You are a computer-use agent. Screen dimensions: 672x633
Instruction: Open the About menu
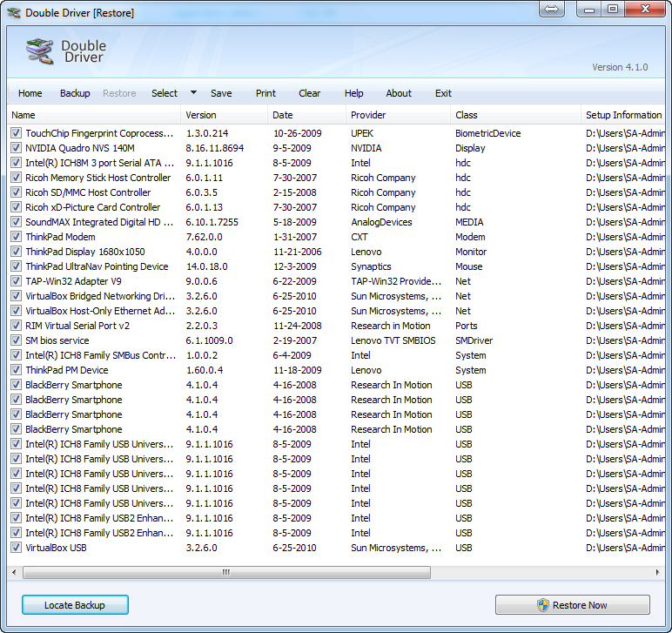click(399, 93)
